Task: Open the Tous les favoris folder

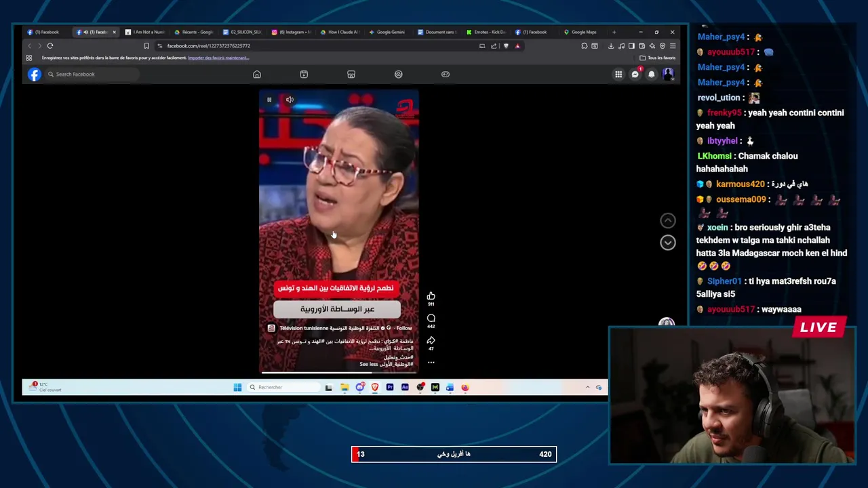Action: click(658, 58)
